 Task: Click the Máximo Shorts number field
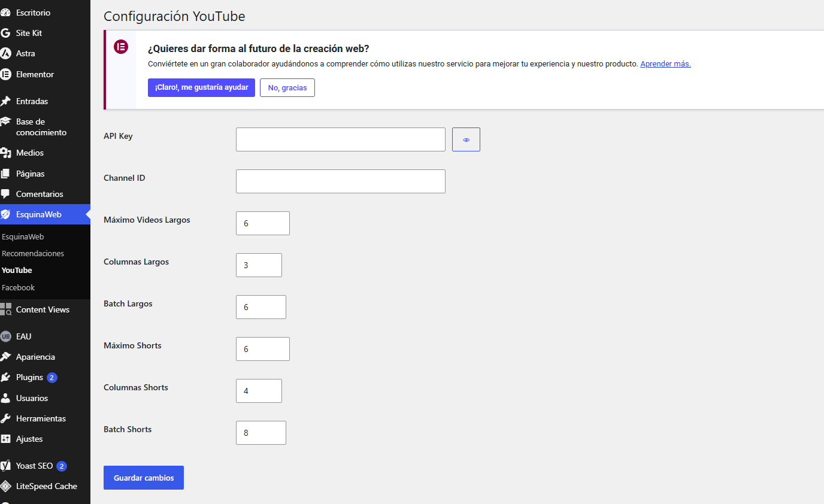pos(263,349)
